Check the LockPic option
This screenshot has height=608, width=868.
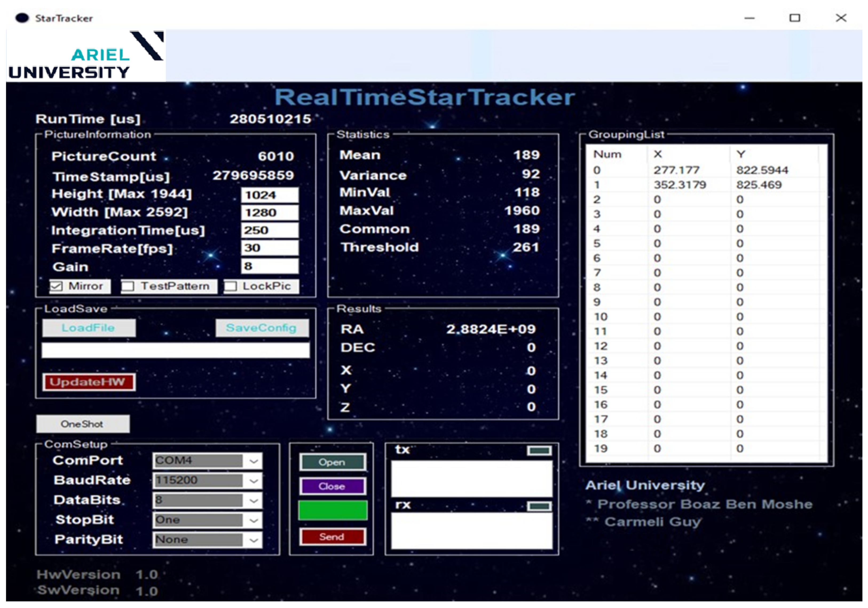click(x=231, y=286)
